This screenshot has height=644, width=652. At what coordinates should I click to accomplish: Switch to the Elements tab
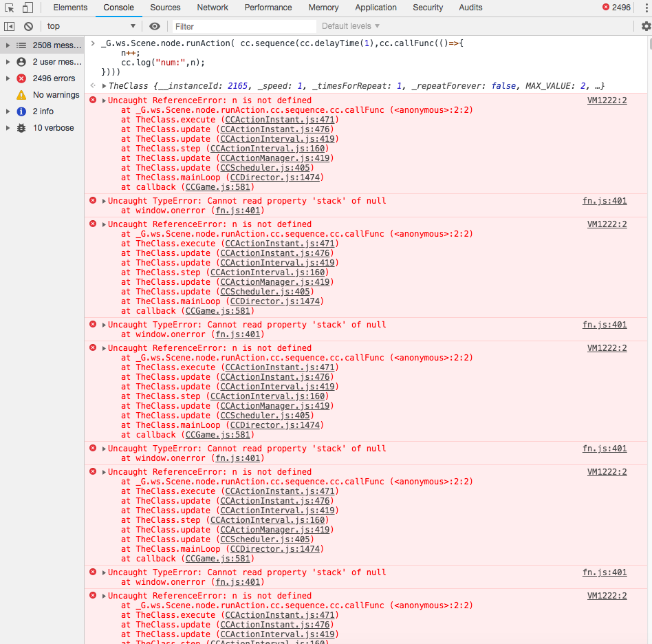point(70,8)
